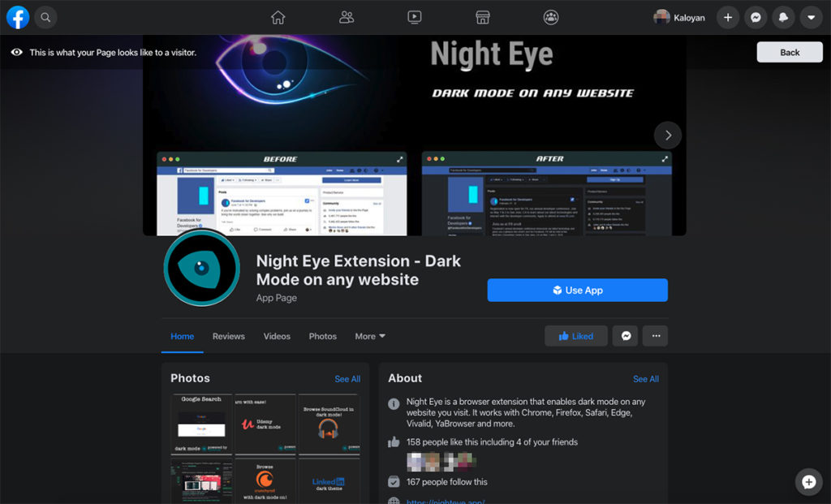Switch to the Home tab
Image resolution: width=831 pixels, height=504 pixels.
(x=183, y=336)
